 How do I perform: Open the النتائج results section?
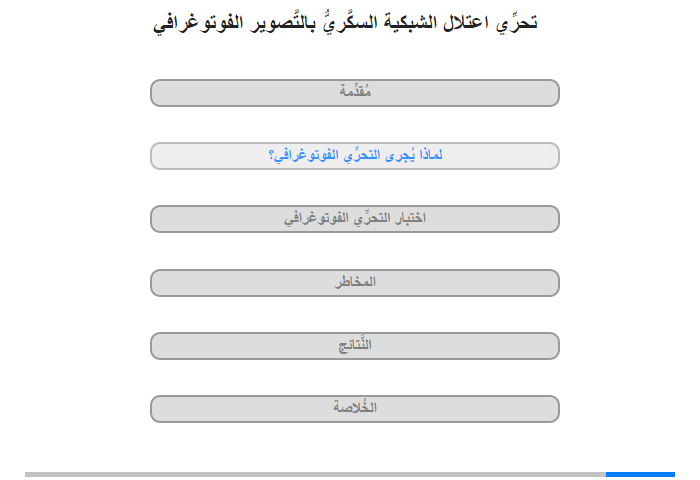pyautogui.click(x=354, y=346)
